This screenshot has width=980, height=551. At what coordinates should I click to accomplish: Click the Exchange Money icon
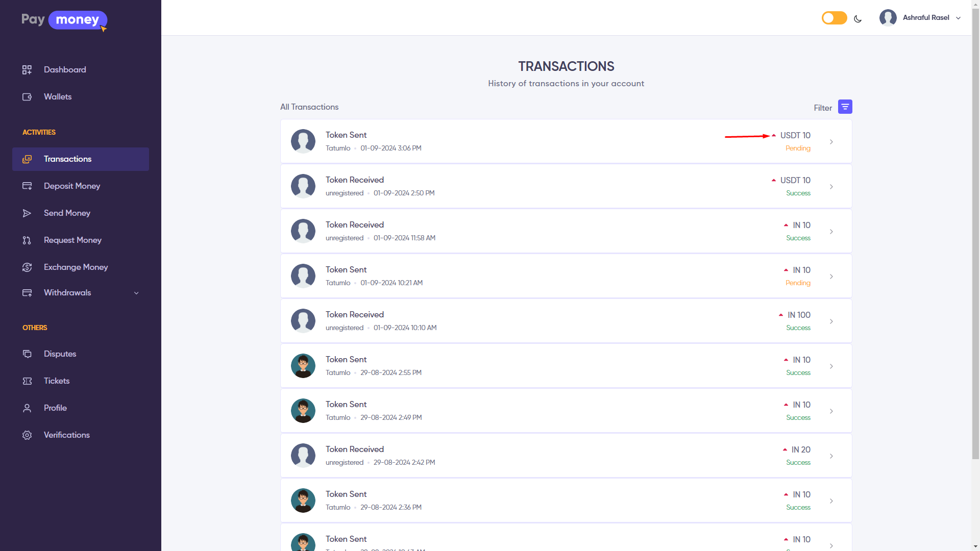point(27,267)
